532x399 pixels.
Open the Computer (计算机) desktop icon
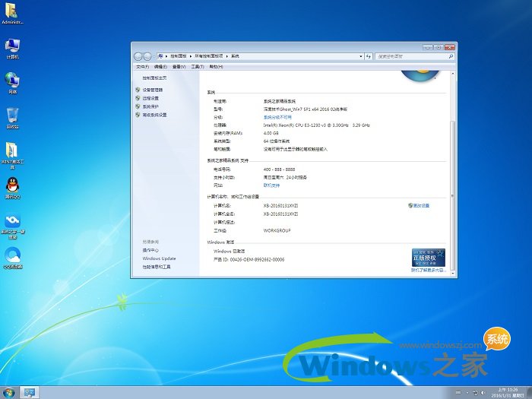point(12,49)
